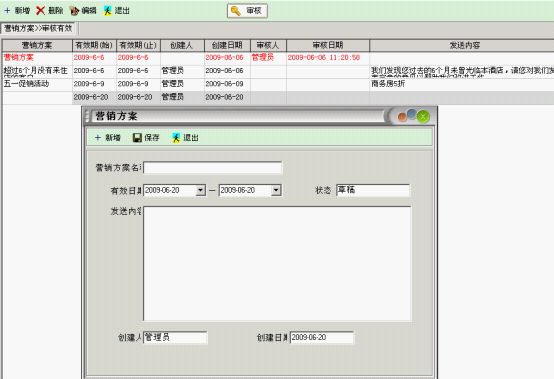Click the 审核 key button
554x379 pixels.
[x=247, y=11]
